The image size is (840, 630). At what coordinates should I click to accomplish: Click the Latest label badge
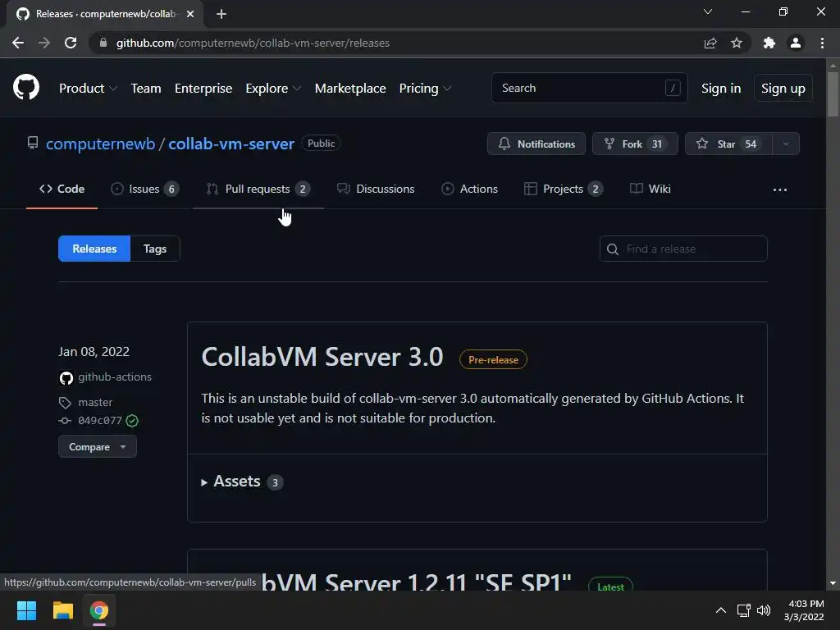tap(610, 585)
